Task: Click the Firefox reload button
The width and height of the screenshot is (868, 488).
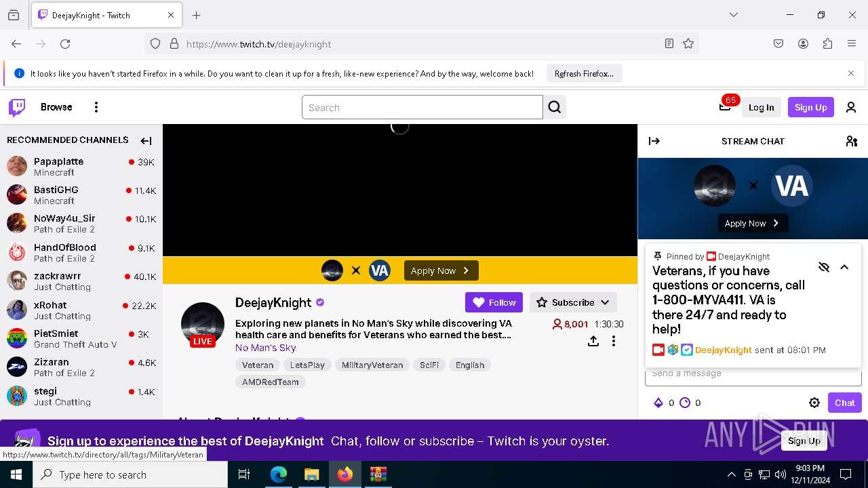Action: (65, 44)
